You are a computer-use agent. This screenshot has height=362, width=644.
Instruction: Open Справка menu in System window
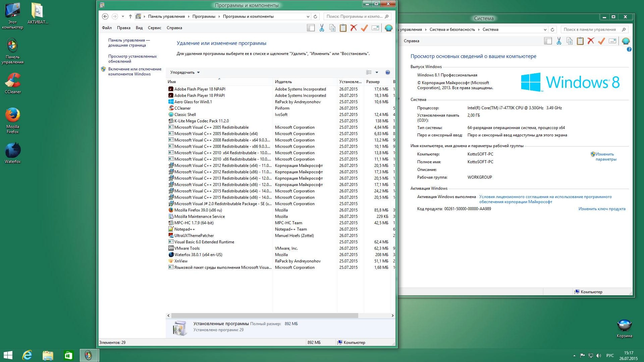pos(412,41)
